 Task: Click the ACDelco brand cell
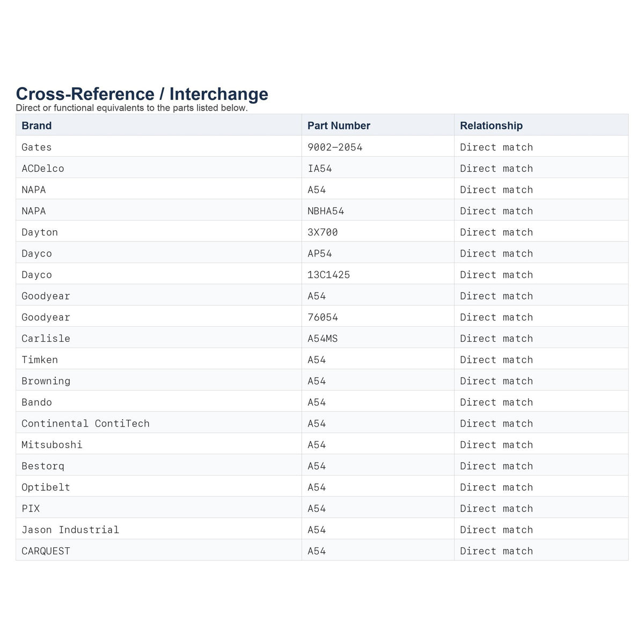click(43, 169)
